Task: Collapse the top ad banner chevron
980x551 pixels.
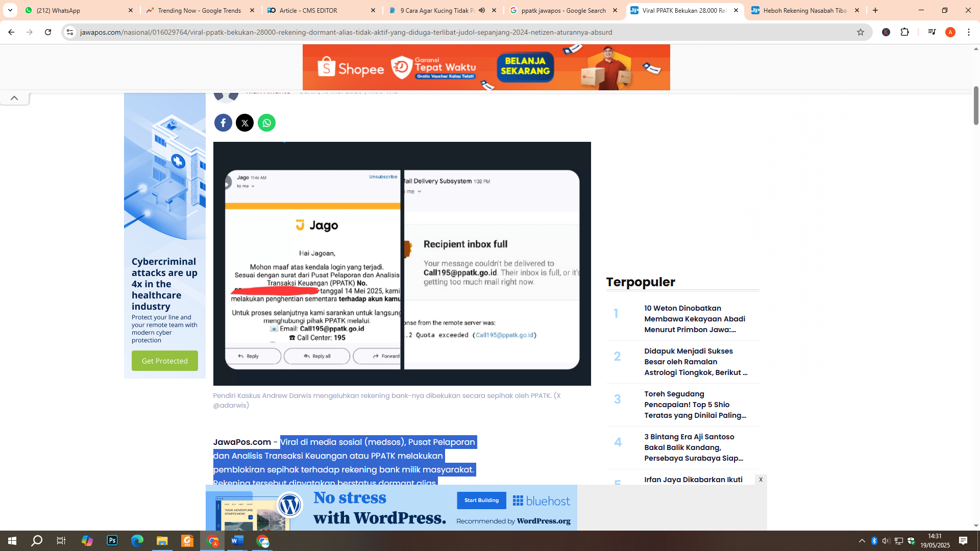Action: (x=14, y=98)
